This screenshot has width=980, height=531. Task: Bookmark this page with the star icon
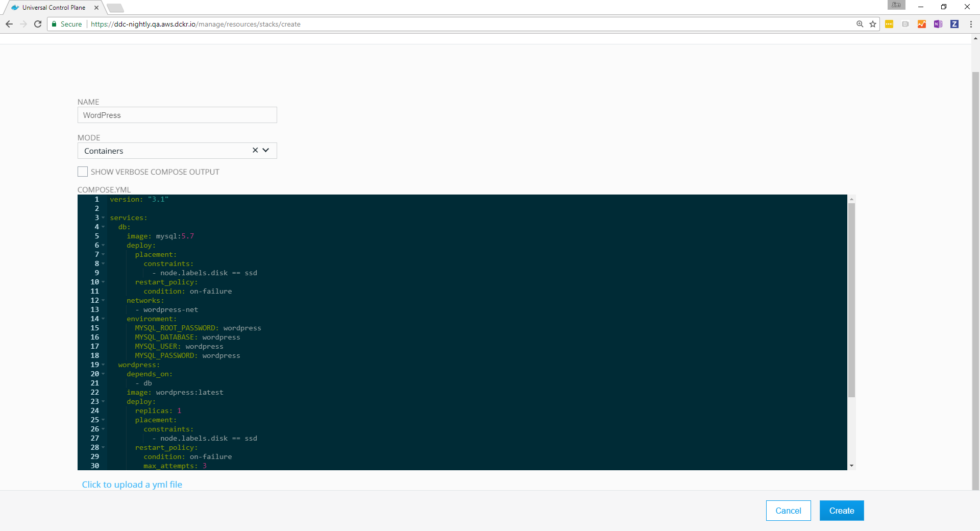873,24
